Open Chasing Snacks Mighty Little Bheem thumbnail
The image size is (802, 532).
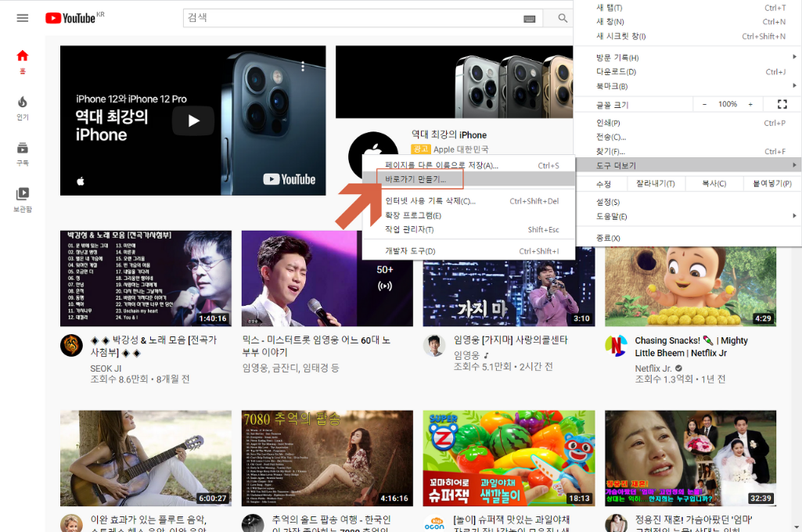[x=690, y=287]
